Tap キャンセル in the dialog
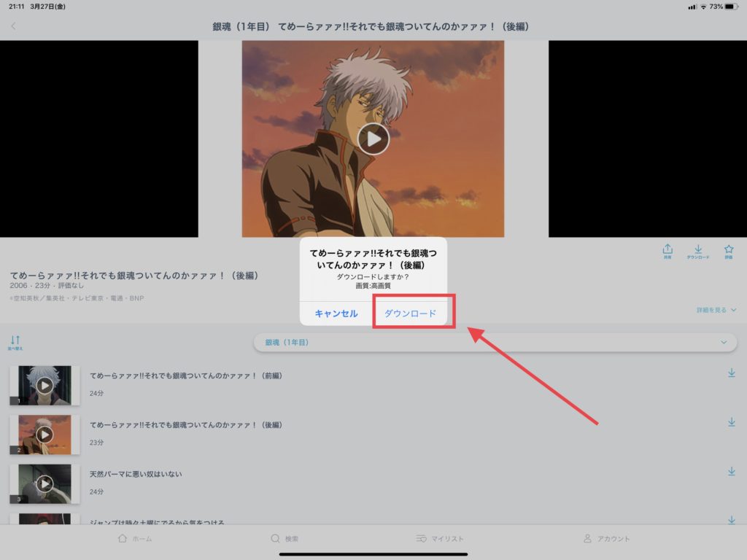Viewport: 747px width, 560px height. pos(336,314)
